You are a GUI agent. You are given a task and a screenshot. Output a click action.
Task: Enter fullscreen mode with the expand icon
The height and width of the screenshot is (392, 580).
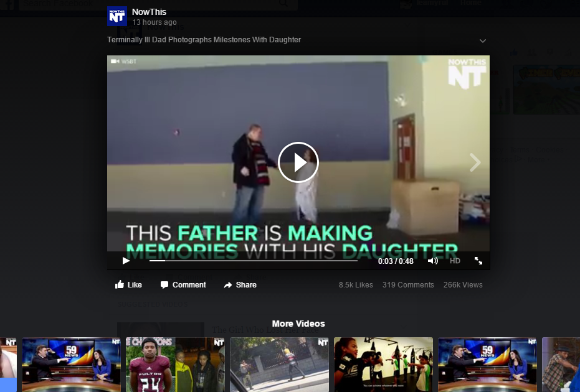point(478,261)
